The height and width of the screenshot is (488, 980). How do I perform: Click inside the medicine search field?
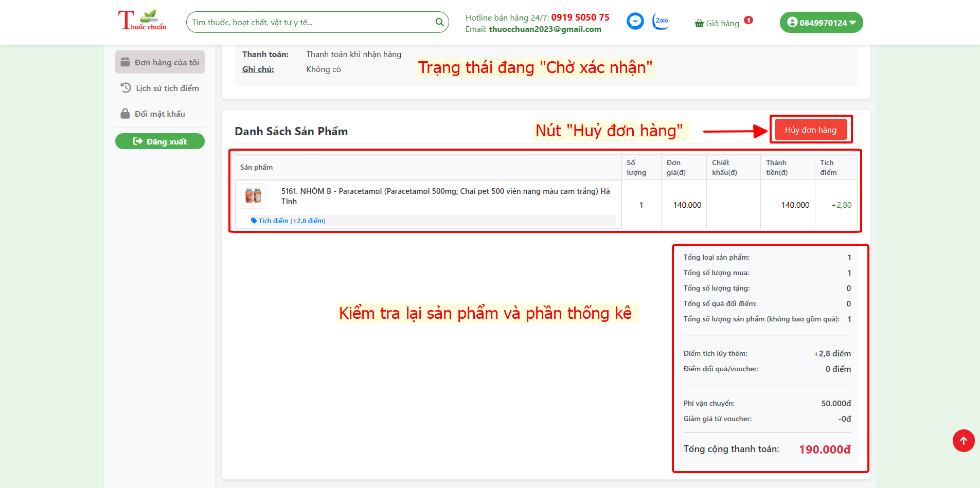309,22
